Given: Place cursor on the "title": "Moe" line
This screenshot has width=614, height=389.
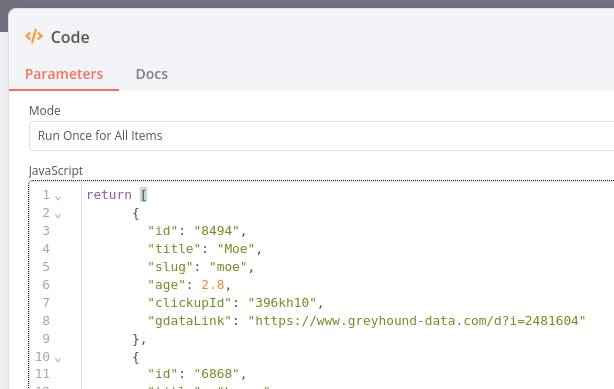Looking at the screenshot, I should (x=204, y=249).
